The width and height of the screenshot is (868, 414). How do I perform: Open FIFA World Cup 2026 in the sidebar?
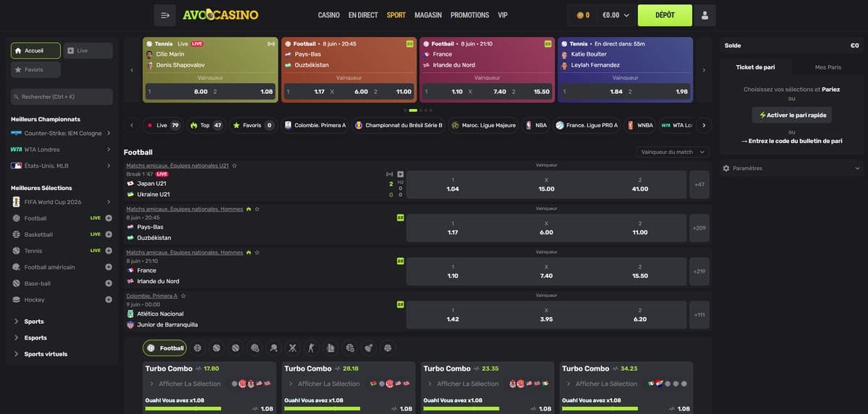click(61, 202)
